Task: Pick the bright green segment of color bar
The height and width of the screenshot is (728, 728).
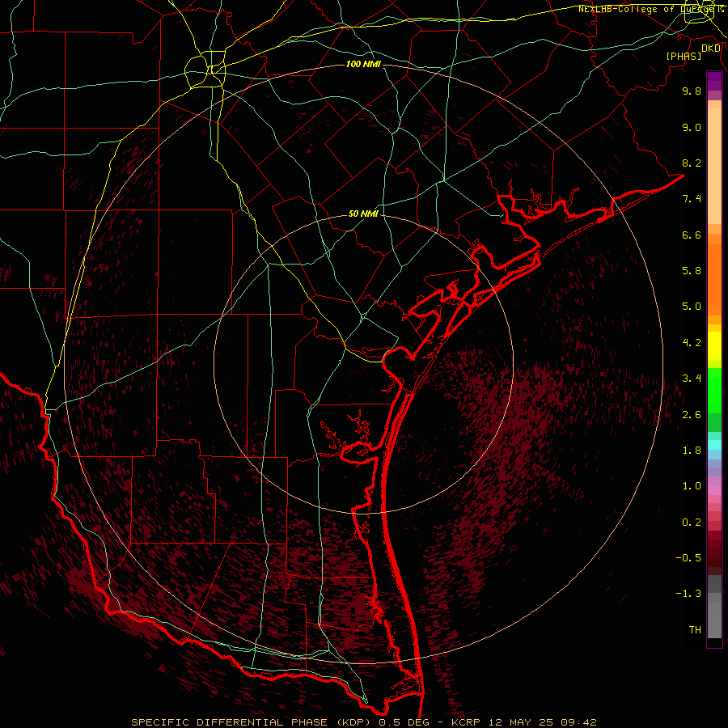Action: [714, 390]
